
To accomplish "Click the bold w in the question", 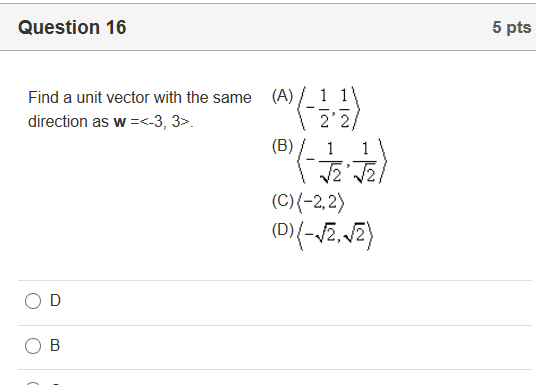I will [120, 122].
